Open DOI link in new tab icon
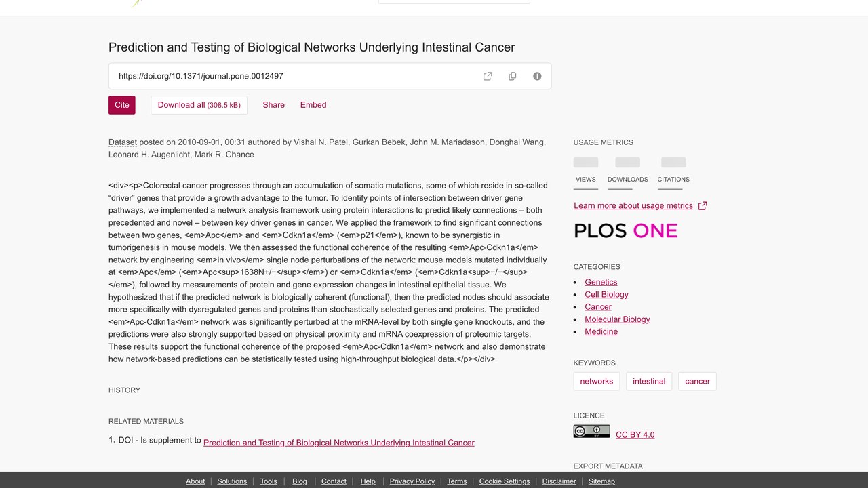Viewport: 868px width, 488px height. click(x=488, y=76)
